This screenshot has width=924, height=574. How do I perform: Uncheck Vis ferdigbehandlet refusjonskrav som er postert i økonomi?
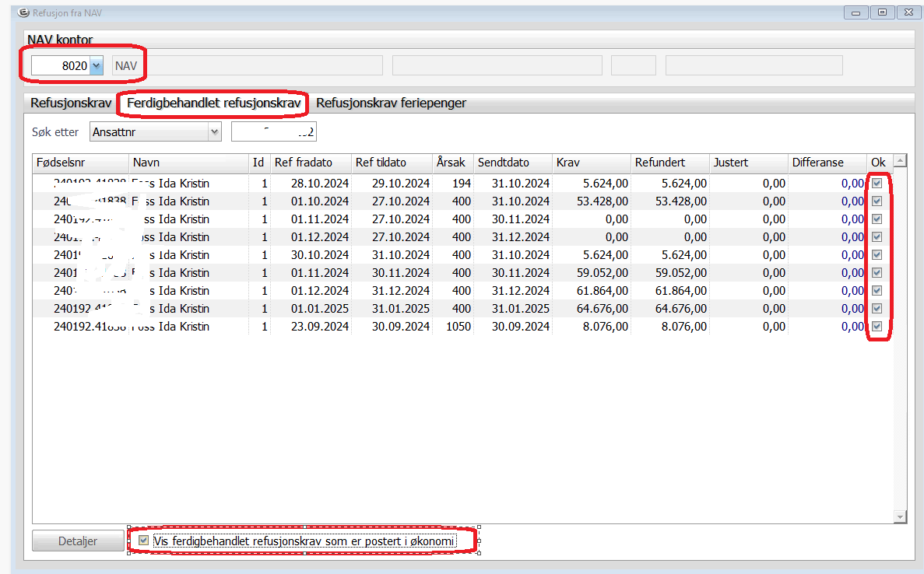143,541
